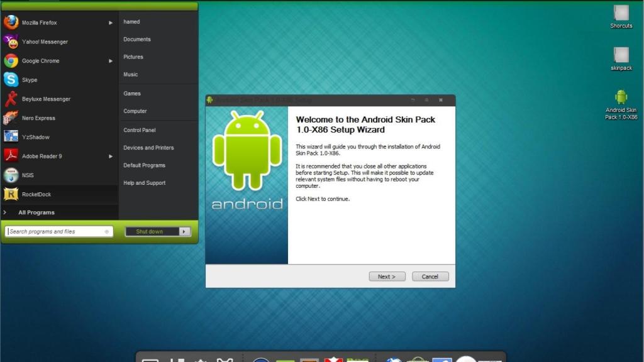The image size is (644, 362).
Task: Open NSIS from the Start menu
Action: [x=28, y=175]
